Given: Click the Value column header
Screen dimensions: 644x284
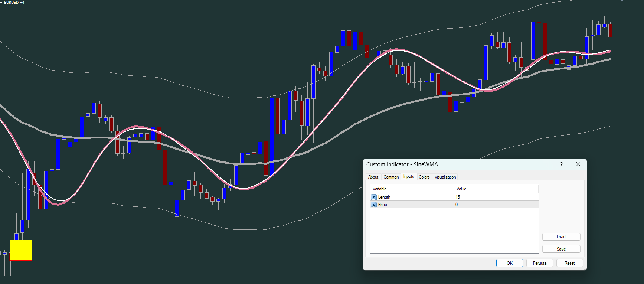Looking at the screenshot, I should [496, 189].
